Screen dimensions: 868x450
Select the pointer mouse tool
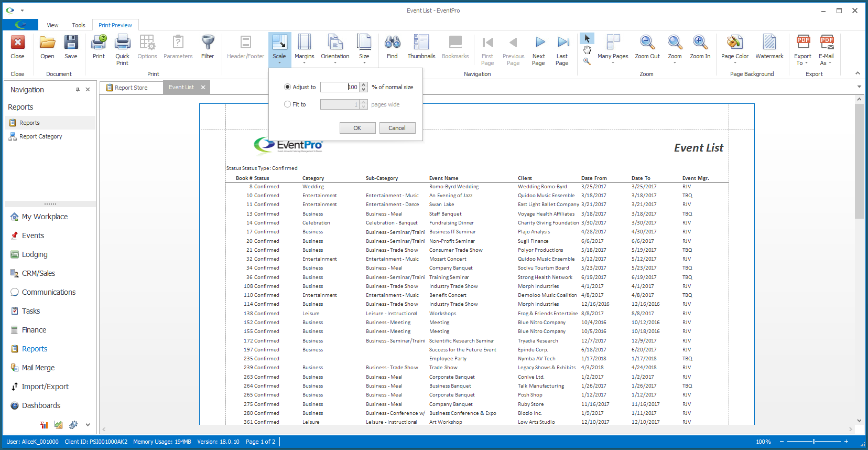tap(587, 39)
